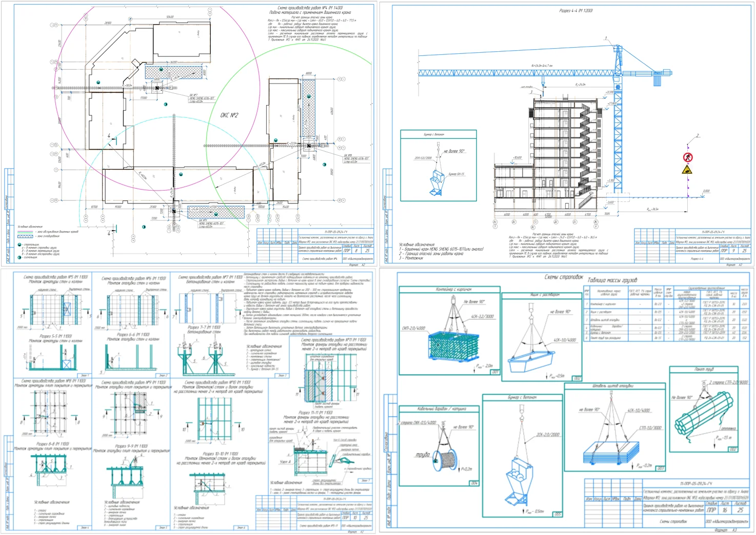The height and width of the screenshot is (535, 756).
Task: Select the Разрез 8-8 section heading
Action: 52,444
